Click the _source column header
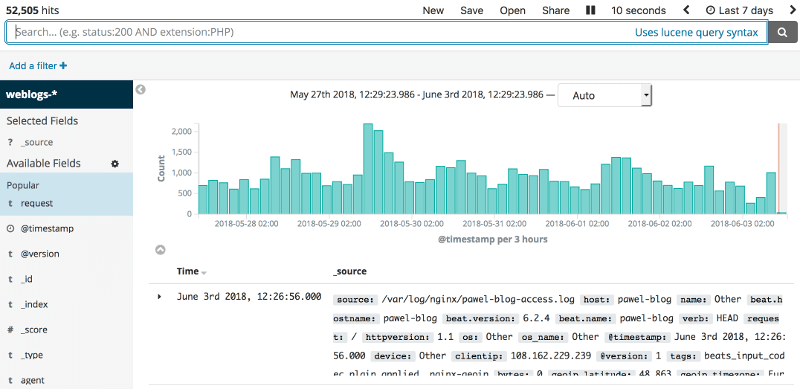800x389 pixels. 349,271
